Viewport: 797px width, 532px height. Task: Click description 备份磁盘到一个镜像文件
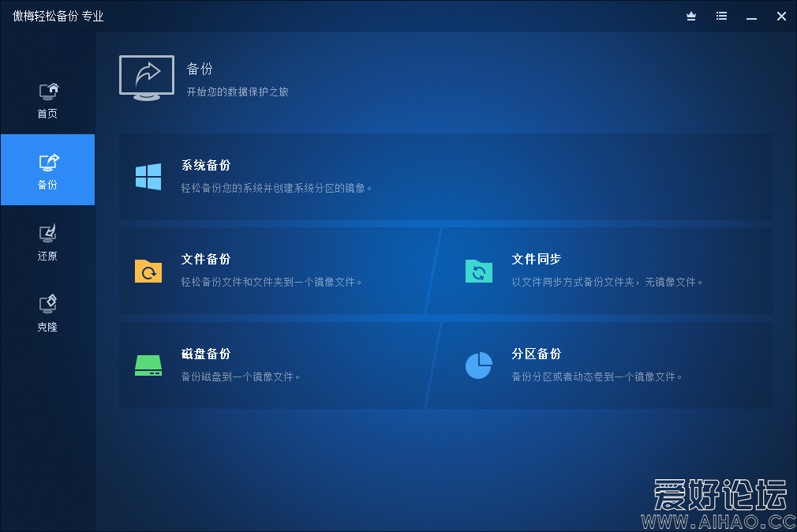click(x=241, y=377)
